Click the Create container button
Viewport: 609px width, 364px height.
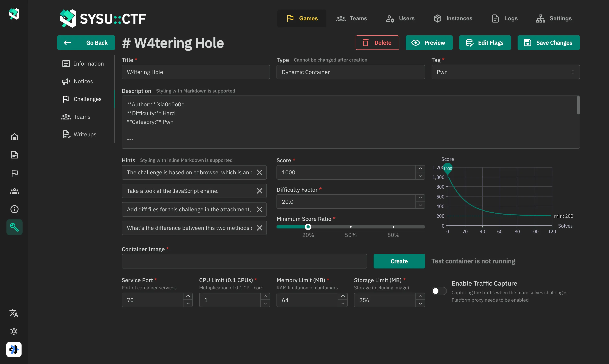point(399,261)
